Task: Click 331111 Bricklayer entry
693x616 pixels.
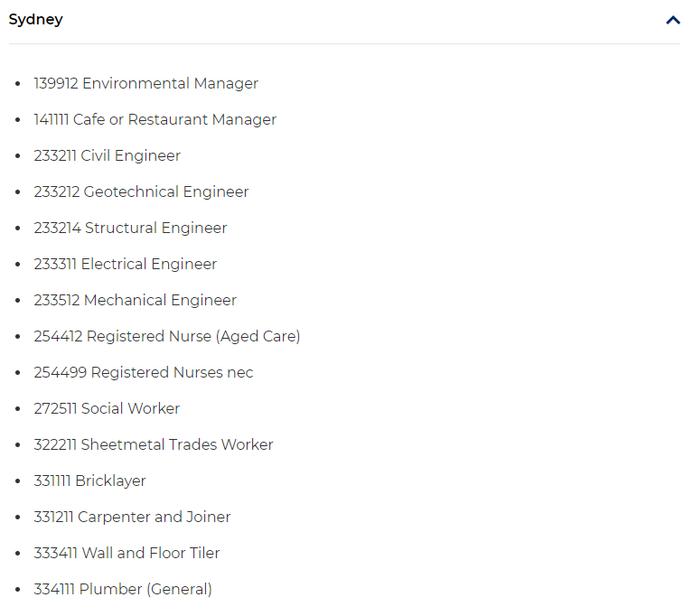Action: pyautogui.click(x=89, y=481)
